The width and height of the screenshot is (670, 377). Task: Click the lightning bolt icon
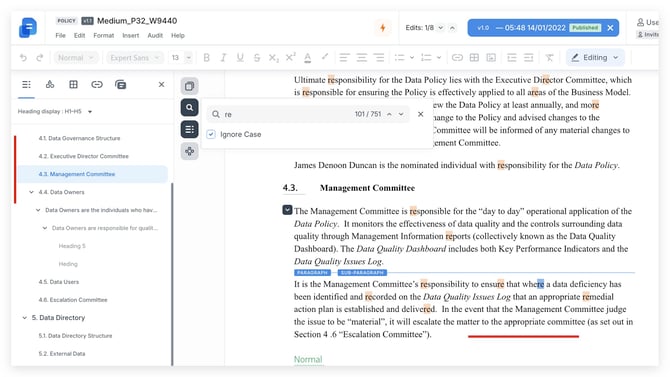[x=383, y=28]
